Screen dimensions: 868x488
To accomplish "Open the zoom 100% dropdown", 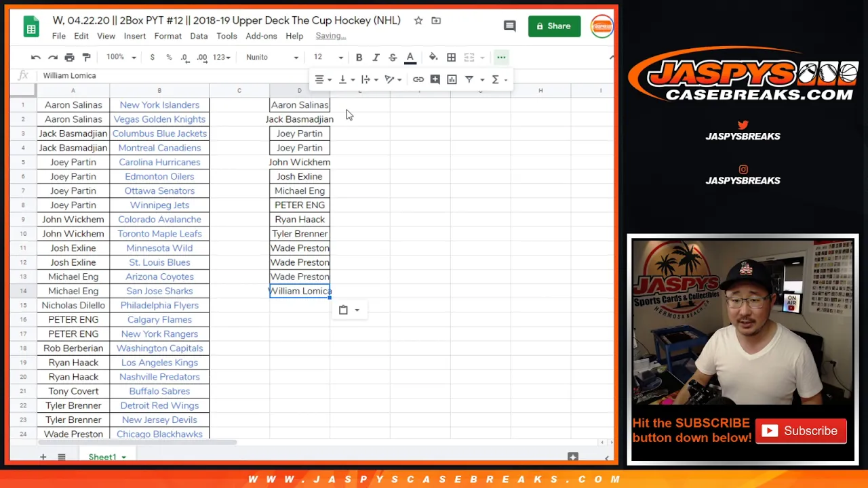I will [121, 57].
